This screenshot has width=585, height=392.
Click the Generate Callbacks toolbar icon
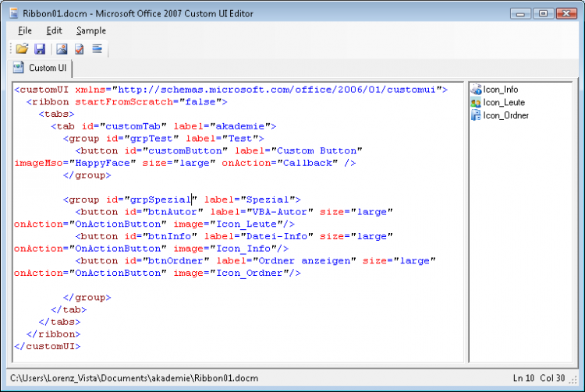tap(97, 49)
